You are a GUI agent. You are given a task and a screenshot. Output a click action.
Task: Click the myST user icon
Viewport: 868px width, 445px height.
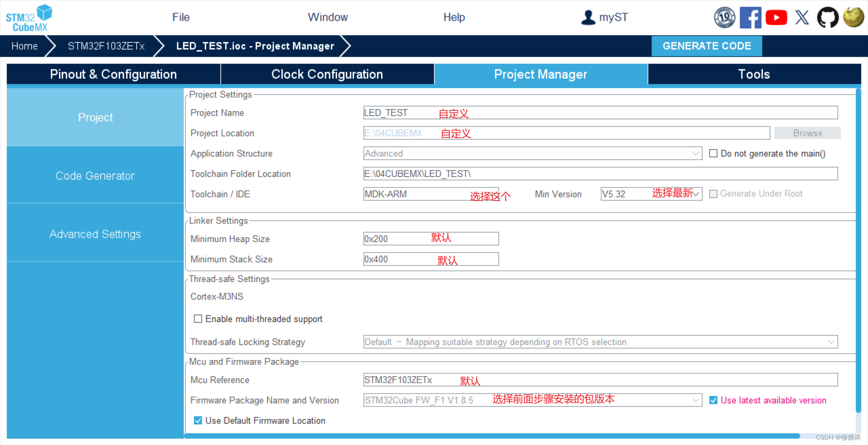[x=588, y=17]
